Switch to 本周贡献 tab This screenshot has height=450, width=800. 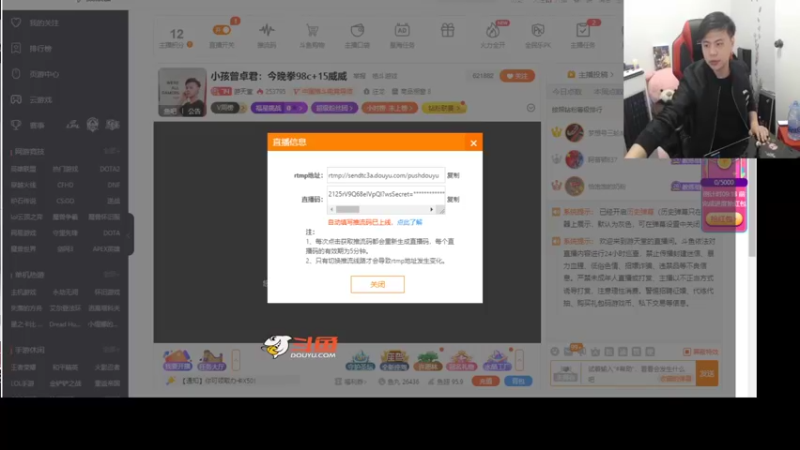[607, 92]
